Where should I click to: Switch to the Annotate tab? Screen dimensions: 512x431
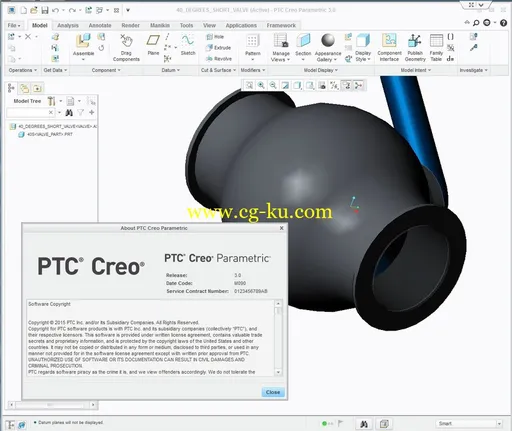pyautogui.click(x=100, y=25)
